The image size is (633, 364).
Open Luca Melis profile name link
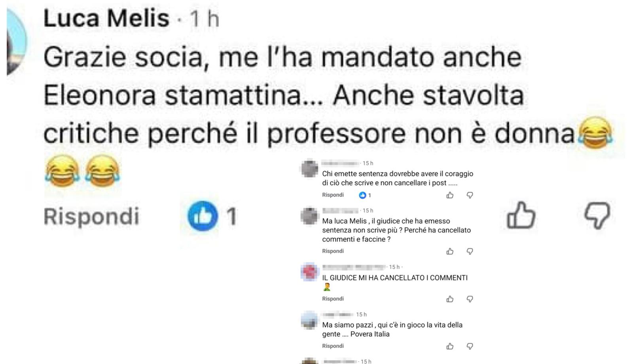click(106, 19)
